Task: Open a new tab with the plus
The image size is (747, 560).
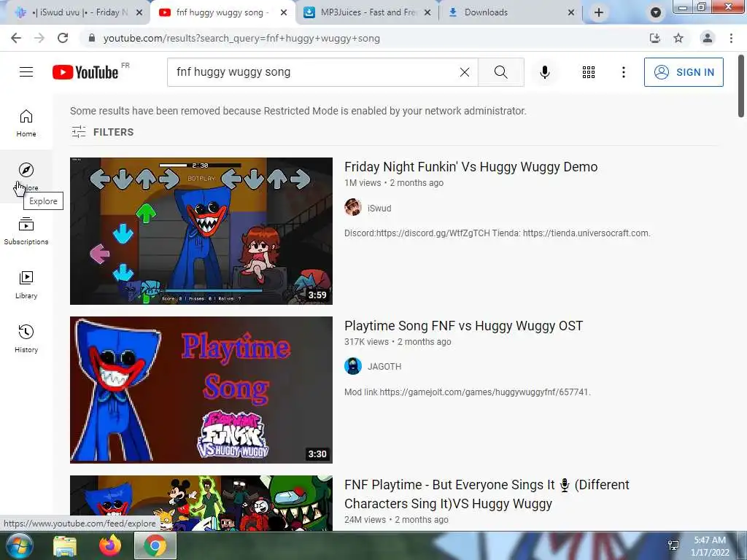Action: (599, 12)
